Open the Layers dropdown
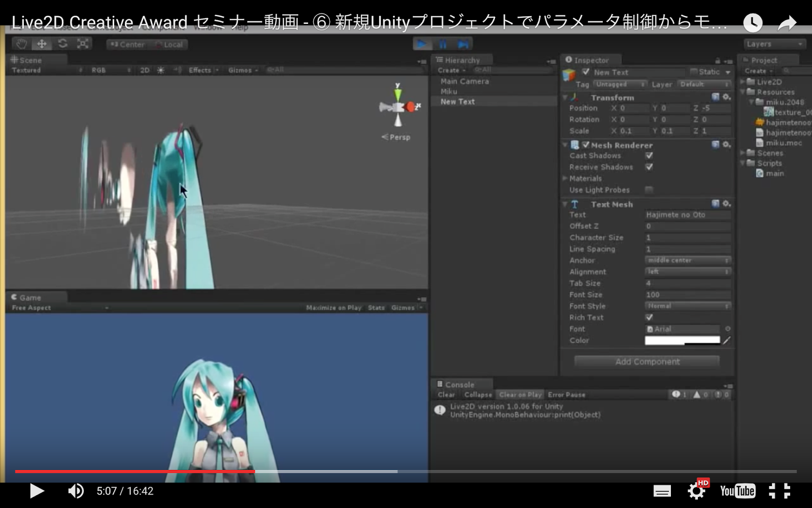Screen dimensions: 812x508 (774, 44)
